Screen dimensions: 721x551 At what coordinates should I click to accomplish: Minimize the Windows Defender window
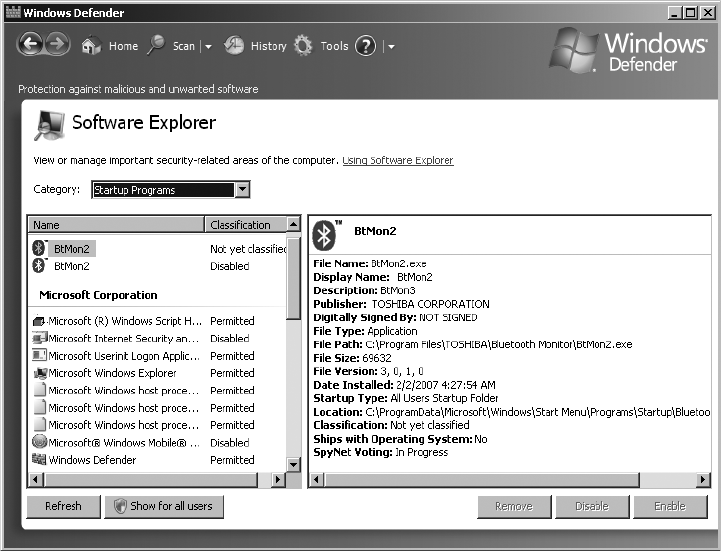(x=675, y=12)
